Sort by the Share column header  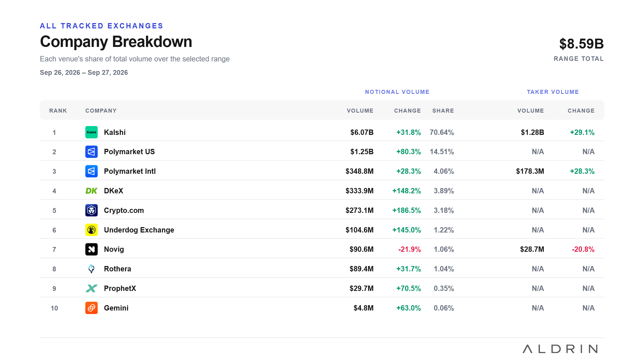coord(443,111)
